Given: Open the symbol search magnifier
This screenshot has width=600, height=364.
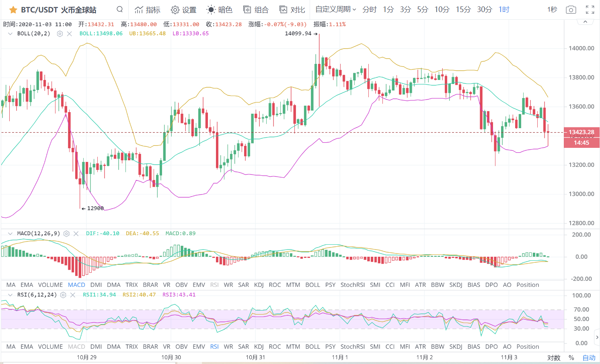Looking at the screenshot, I should (119, 9).
